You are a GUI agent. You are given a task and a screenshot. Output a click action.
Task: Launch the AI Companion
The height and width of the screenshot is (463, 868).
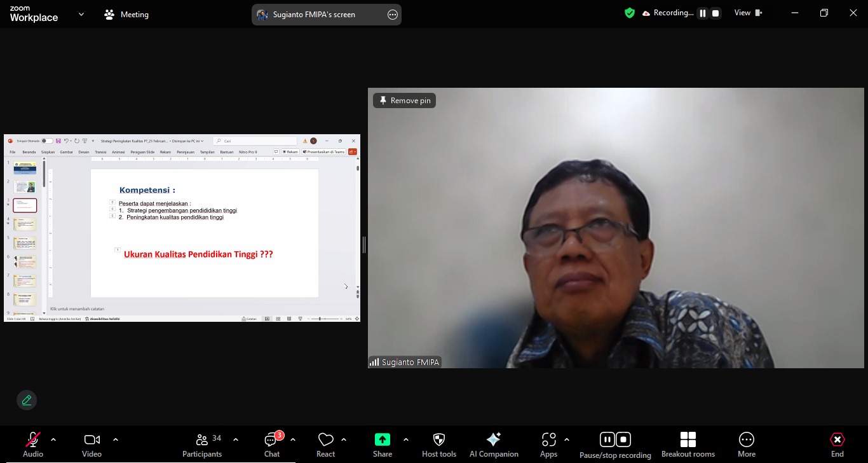click(493, 439)
